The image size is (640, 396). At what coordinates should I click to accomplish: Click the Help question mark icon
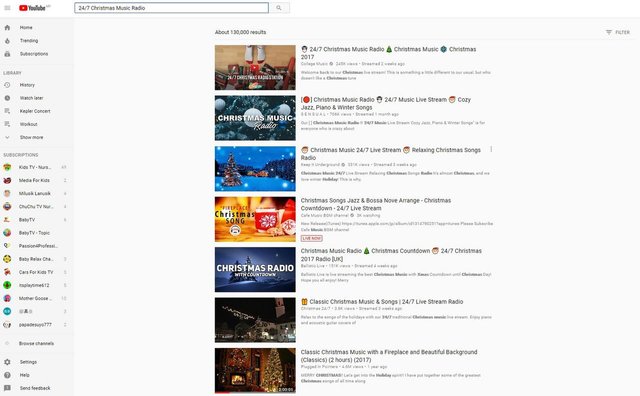(7, 375)
